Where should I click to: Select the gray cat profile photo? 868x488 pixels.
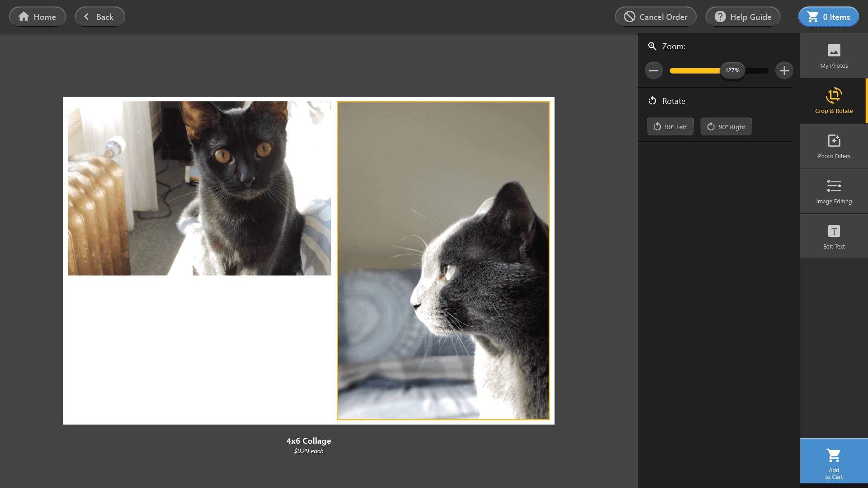click(443, 261)
